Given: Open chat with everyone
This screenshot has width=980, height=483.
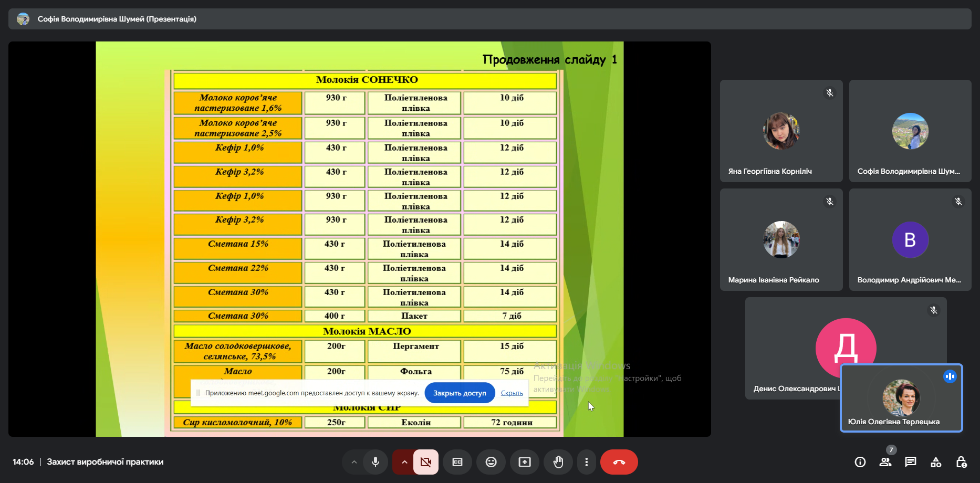Looking at the screenshot, I should click(x=911, y=462).
